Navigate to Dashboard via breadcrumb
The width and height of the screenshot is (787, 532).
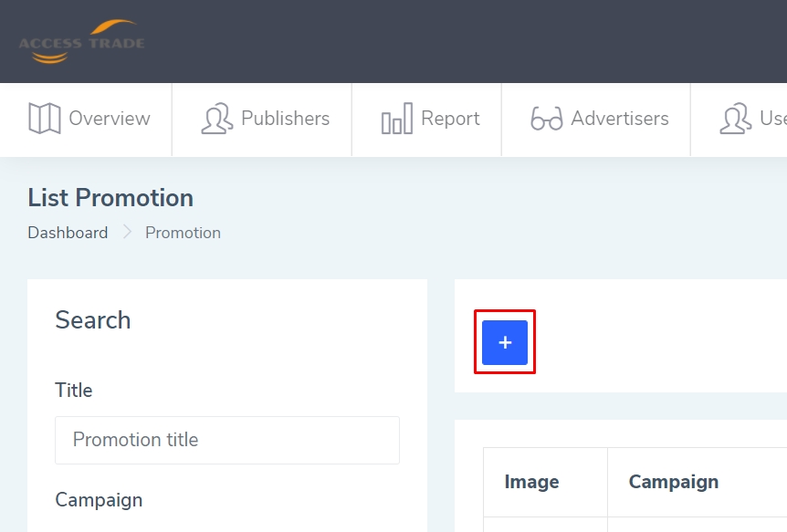coord(68,233)
